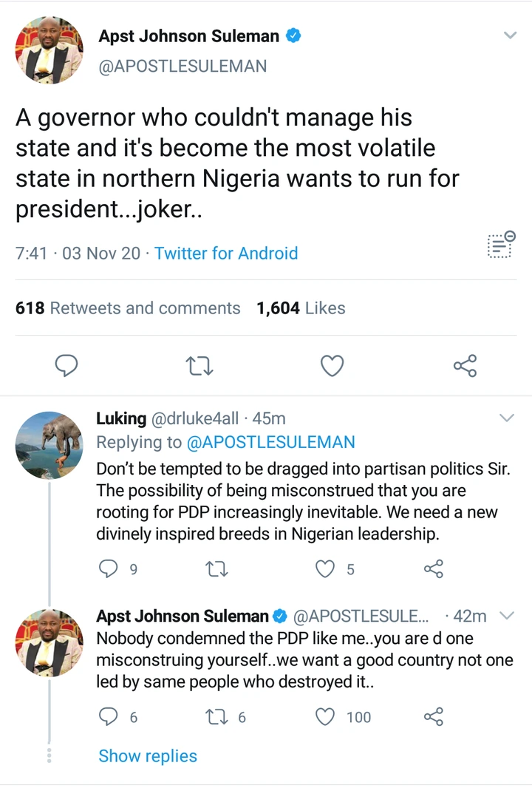Retweet Luking's reply
The width and height of the screenshot is (532, 788).
click(x=216, y=568)
